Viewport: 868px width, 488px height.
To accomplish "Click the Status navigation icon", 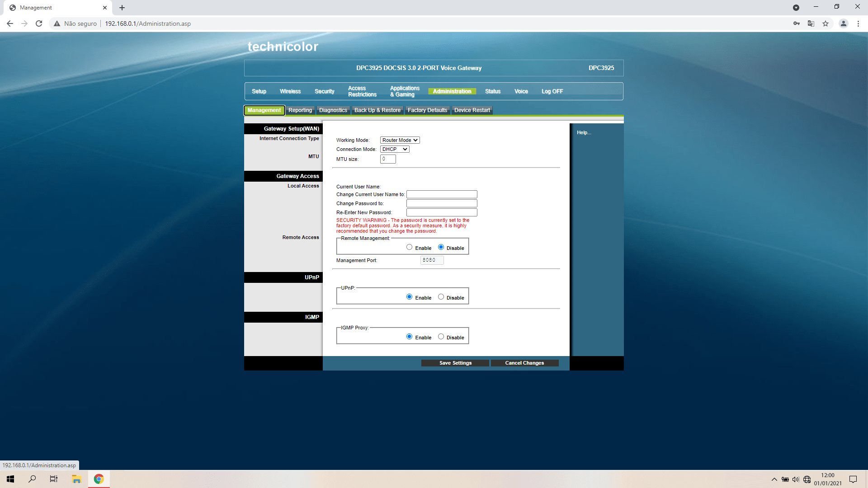I will (492, 91).
